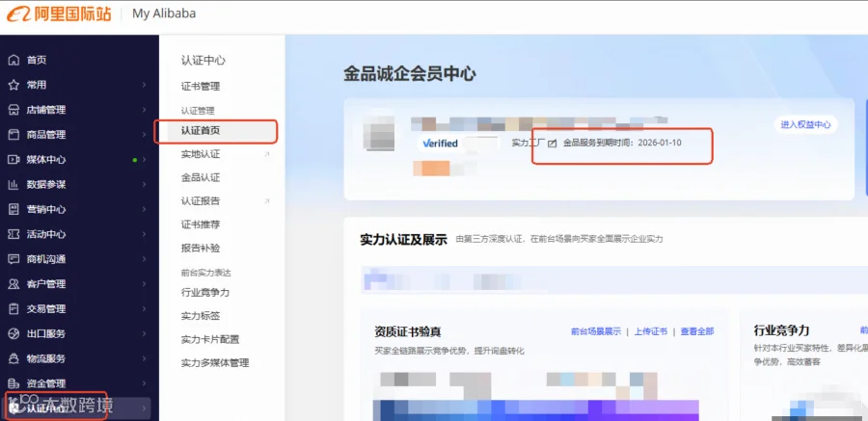The width and height of the screenshot is (868, 421).
Task: Select 金品认证 menu item
Action: tap(201, 177)
